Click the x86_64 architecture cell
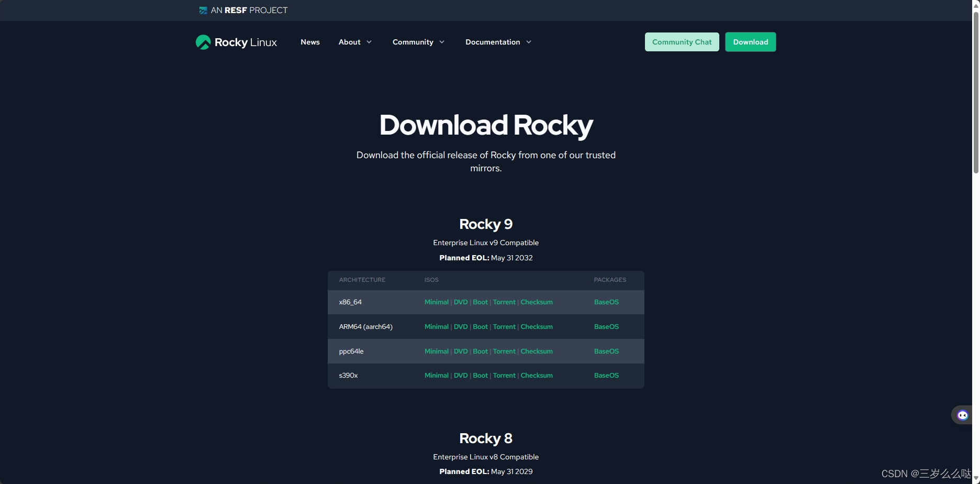Viewport: 980px width, 484px height. [x=350, y=302]
